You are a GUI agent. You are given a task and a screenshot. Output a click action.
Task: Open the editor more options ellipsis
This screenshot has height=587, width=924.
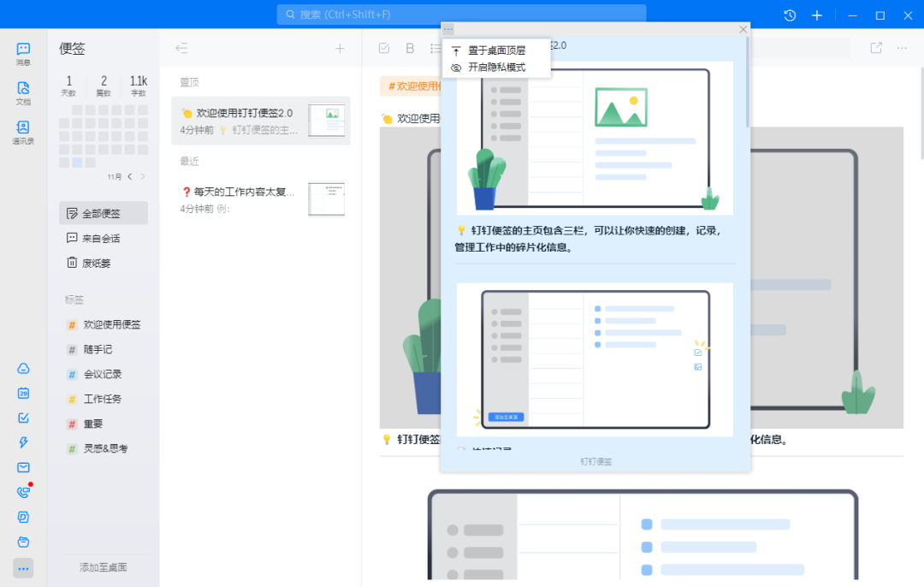(x=903, y=48)
